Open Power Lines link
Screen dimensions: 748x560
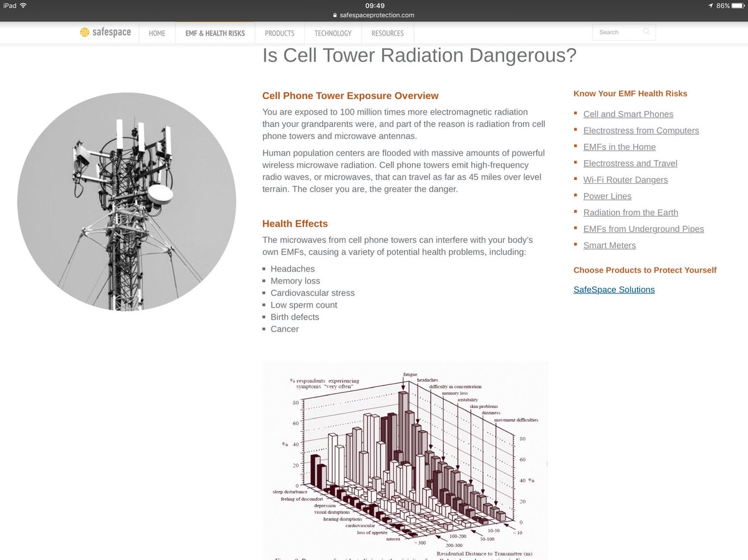coord(608,196)
